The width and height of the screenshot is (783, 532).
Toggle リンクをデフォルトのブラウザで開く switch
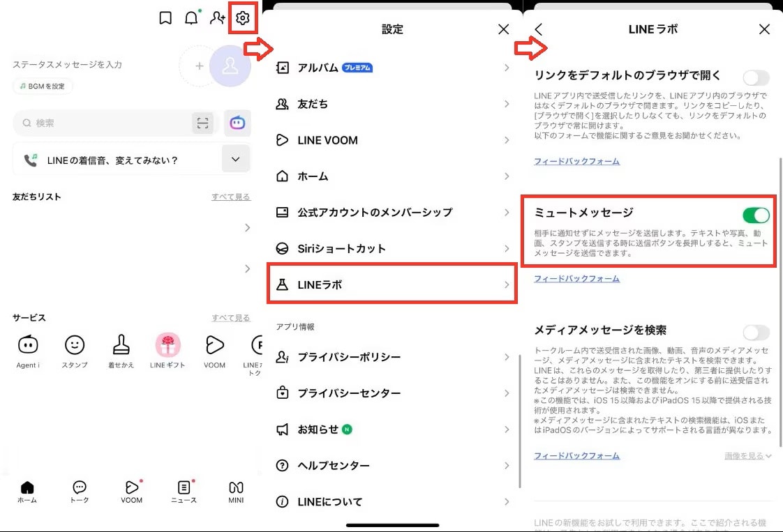click(756, 77)
